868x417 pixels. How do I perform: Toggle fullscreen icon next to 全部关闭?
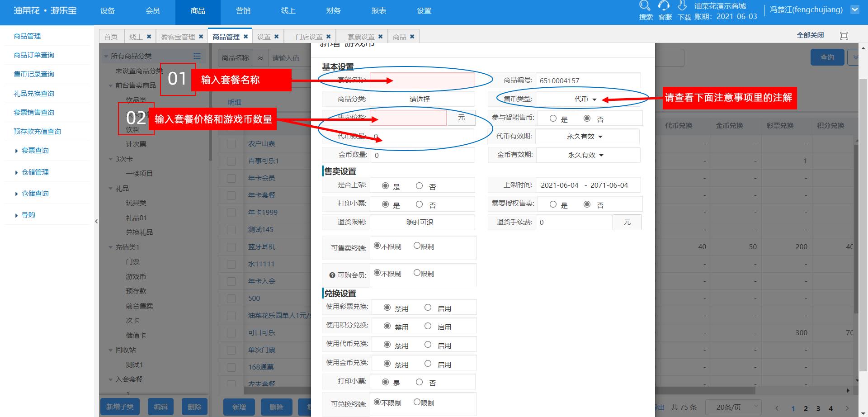pos(844,35)
